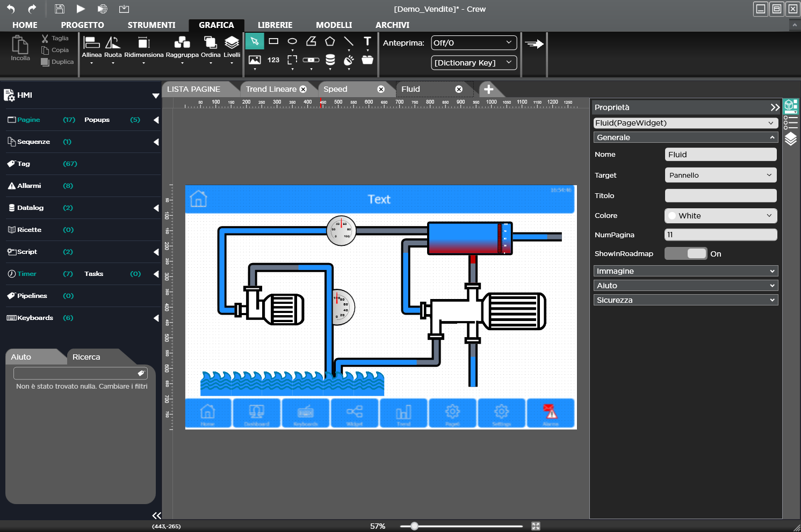Click the Duplica button
This screenshot has height=532, width=801.
57,62
